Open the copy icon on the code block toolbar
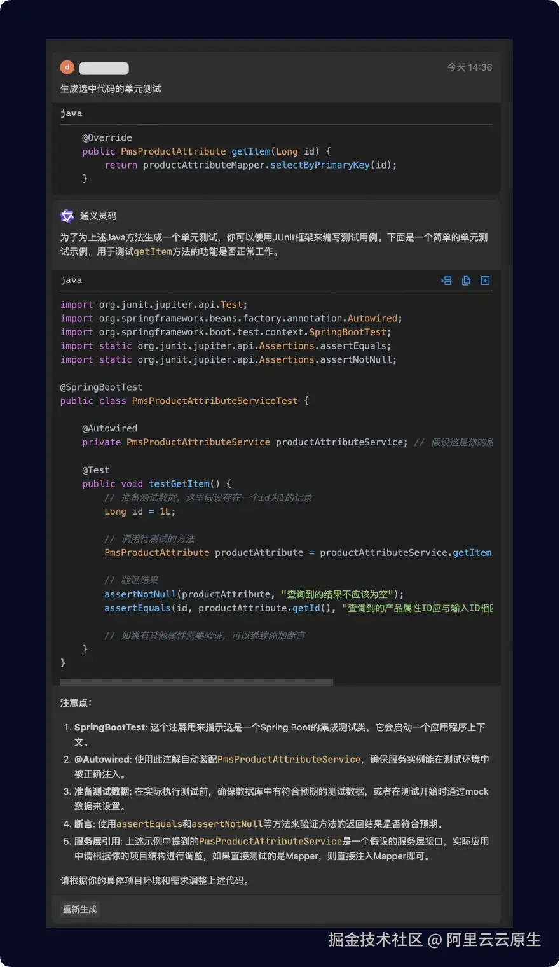The image size is (560, 967). [466, 281]
